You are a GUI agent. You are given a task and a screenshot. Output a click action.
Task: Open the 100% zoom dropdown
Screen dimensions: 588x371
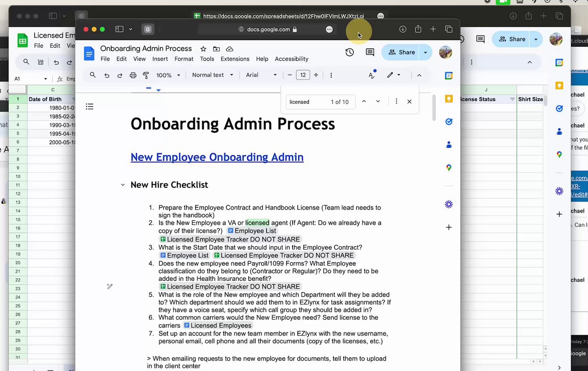click(x=168, y=75)
